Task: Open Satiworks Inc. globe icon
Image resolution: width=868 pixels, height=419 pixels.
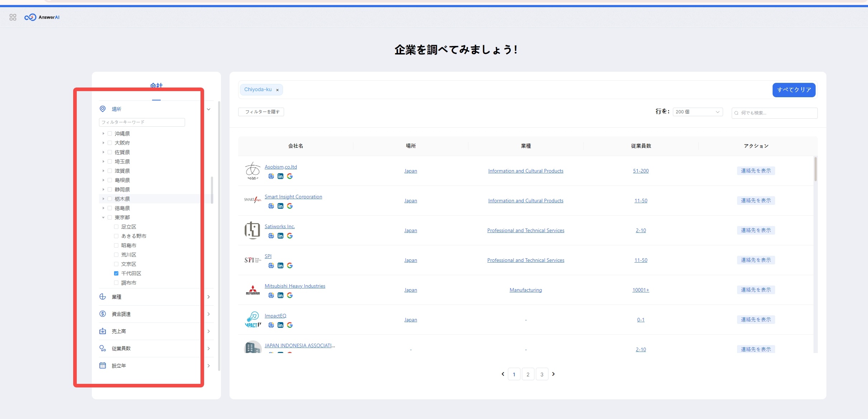Action: (271, 236)
